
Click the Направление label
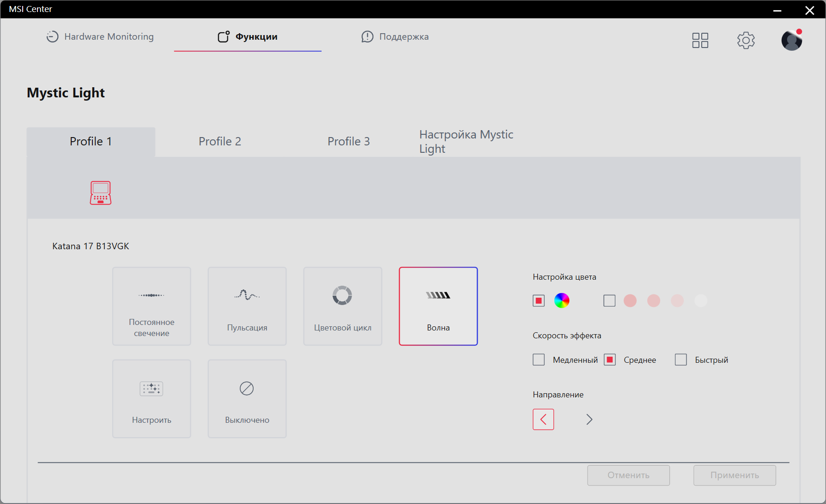[558, 395]
